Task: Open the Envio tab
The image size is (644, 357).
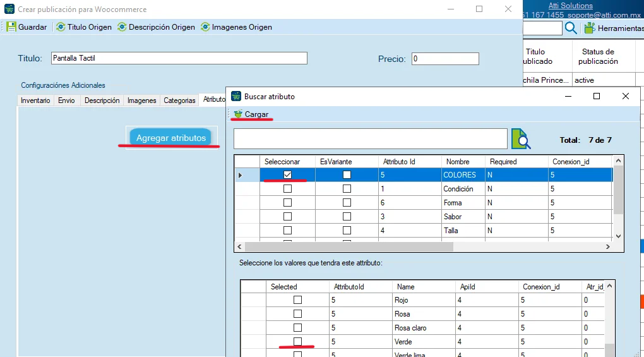Action: [66, 100]
